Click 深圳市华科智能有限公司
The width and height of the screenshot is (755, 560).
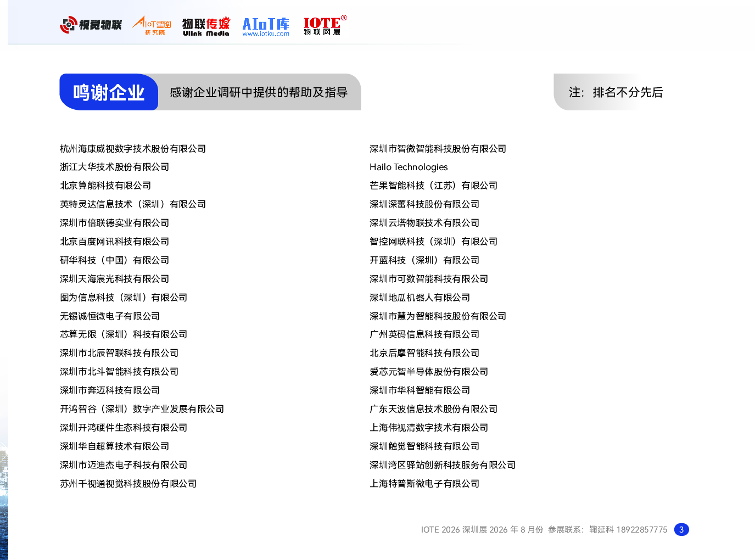pos(420,390)
